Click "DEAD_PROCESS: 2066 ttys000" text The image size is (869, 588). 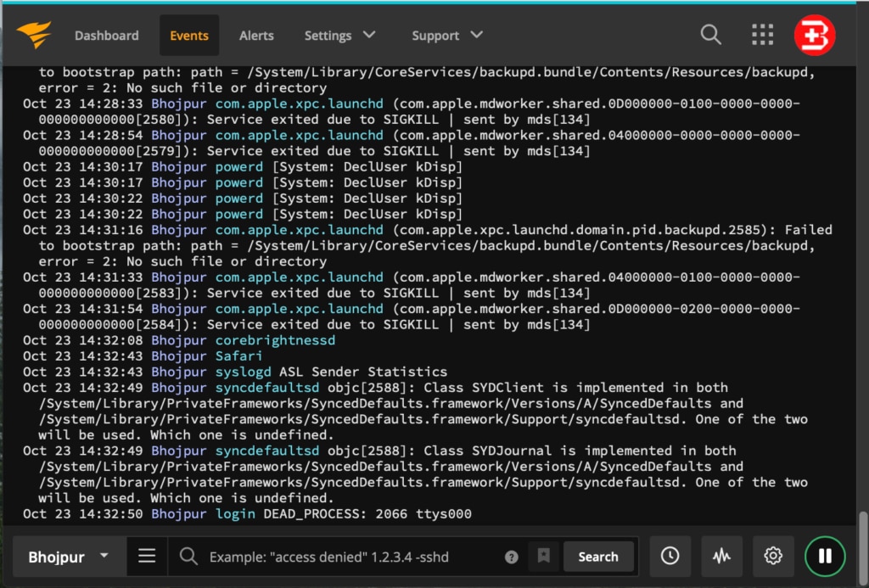coord(367,513)
